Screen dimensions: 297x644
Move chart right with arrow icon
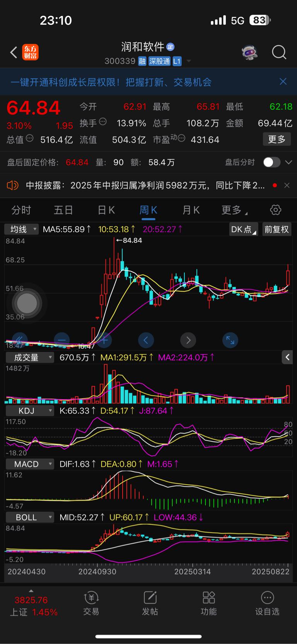coord(188,340)
